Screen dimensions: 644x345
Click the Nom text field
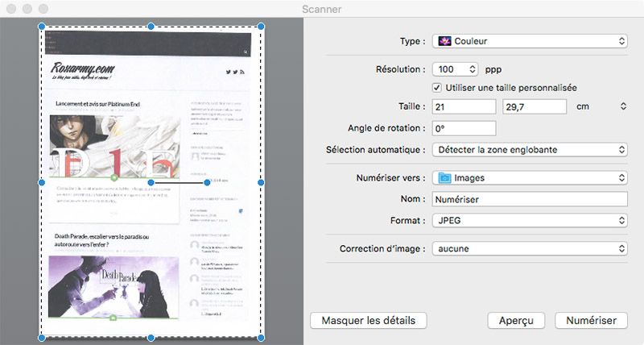point(529,198)
